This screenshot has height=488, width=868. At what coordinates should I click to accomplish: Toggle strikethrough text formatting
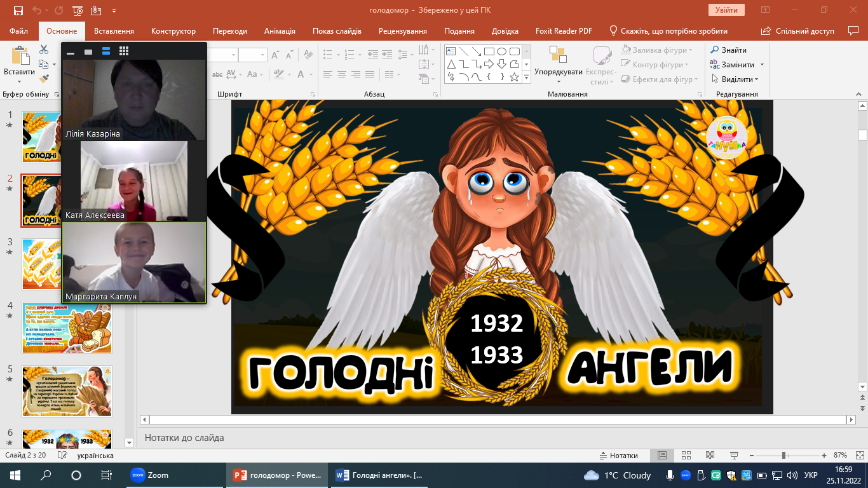[217, 74]
